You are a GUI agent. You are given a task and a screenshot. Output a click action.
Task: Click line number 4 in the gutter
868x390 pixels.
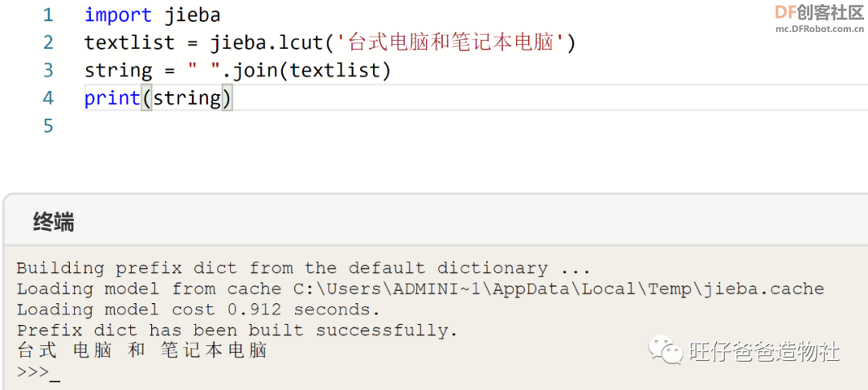[x=48, y=98]
